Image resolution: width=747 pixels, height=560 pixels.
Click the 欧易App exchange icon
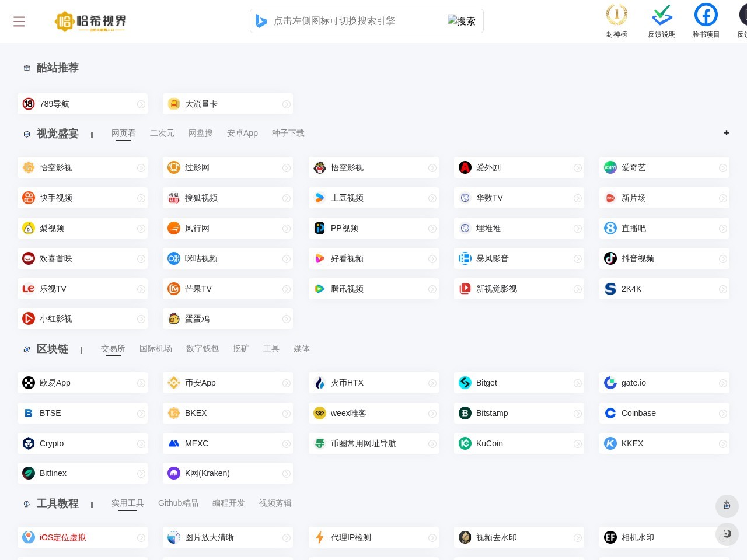[x=29, y=383]
